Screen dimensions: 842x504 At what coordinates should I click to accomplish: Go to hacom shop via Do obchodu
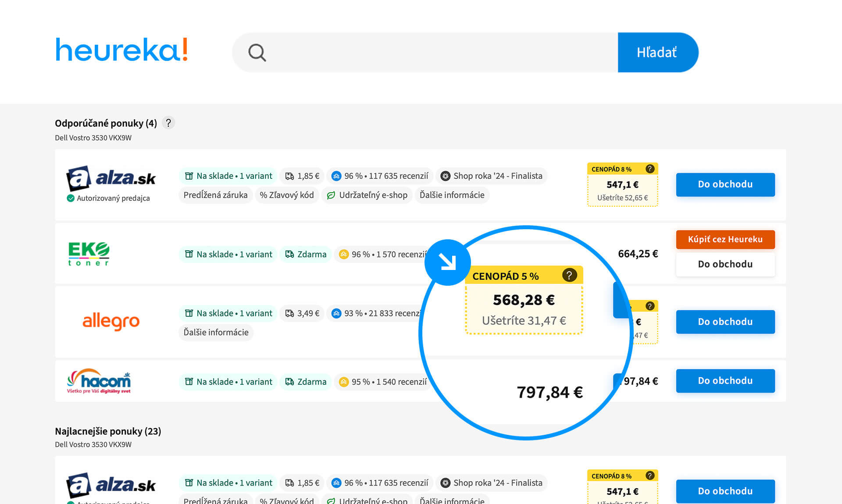[x=725, y=381]
